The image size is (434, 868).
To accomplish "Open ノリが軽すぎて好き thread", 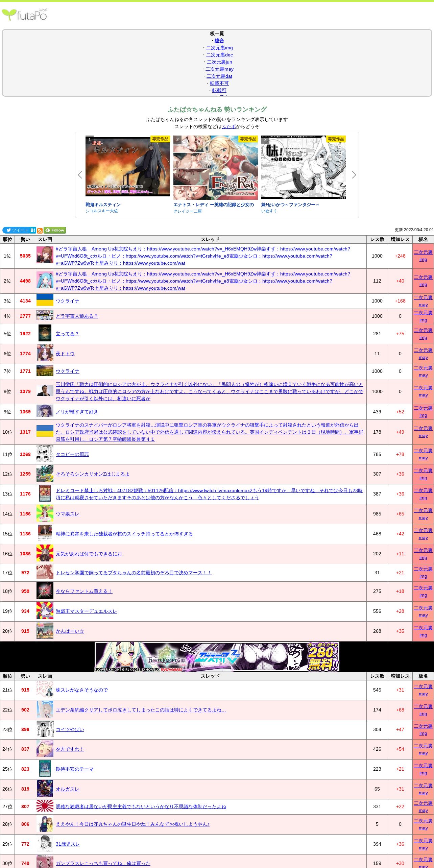I will click(x=77, y=412).
